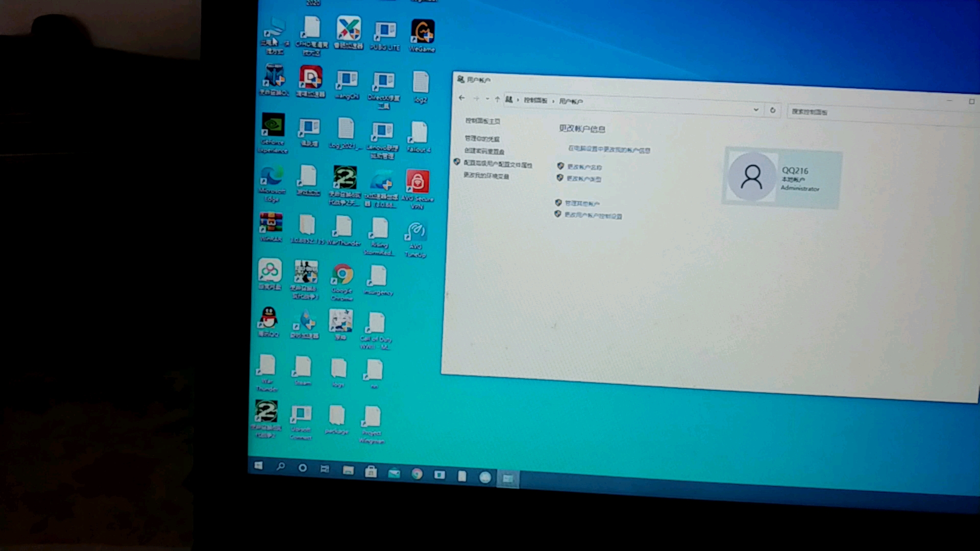
Task: Open 控制面板主页 in the left sidebar
Action: 482,121
